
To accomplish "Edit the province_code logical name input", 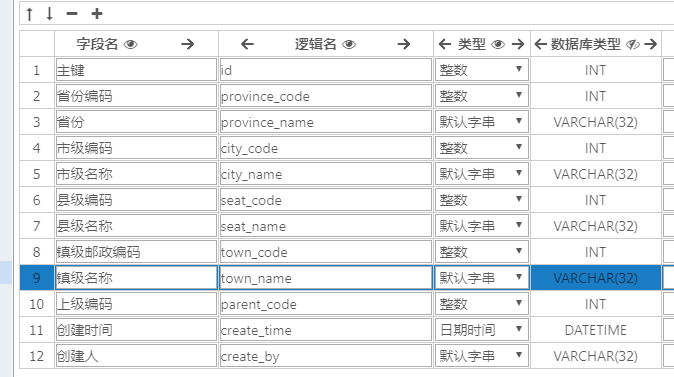I will pos(326,96).
